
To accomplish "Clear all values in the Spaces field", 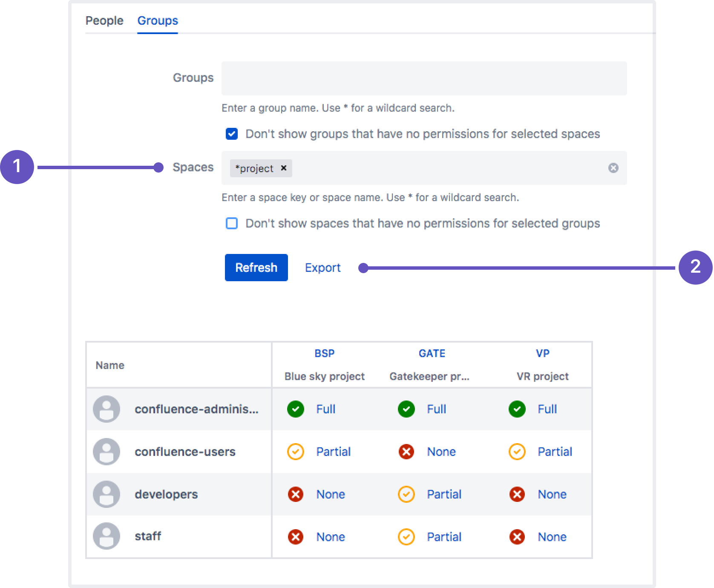I will 613,168.
